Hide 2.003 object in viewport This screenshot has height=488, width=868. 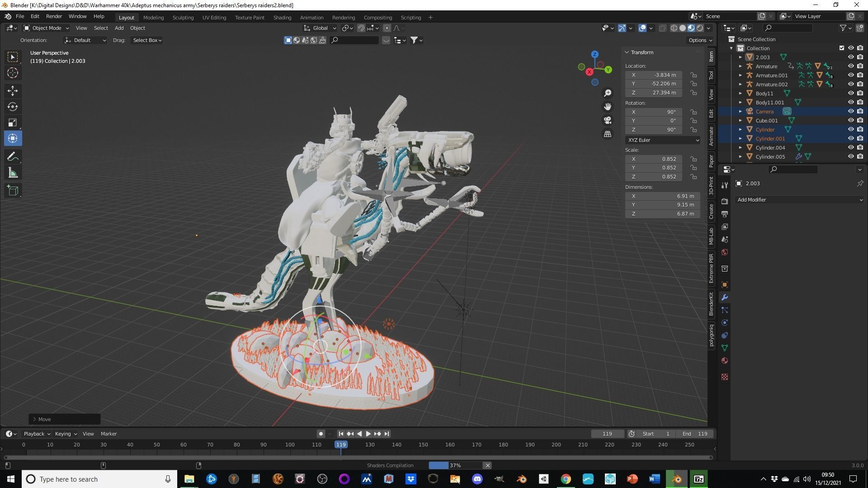pyautogui.click(x=851, y=57)
